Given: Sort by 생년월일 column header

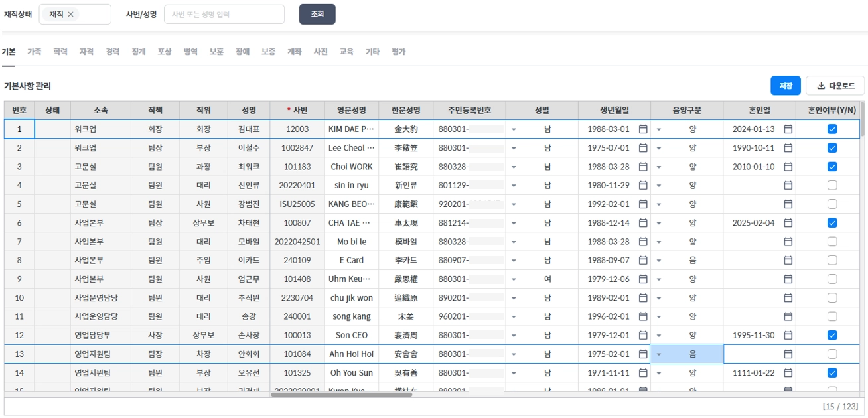Looking at the screenshot, I should [x=615, y=110].
